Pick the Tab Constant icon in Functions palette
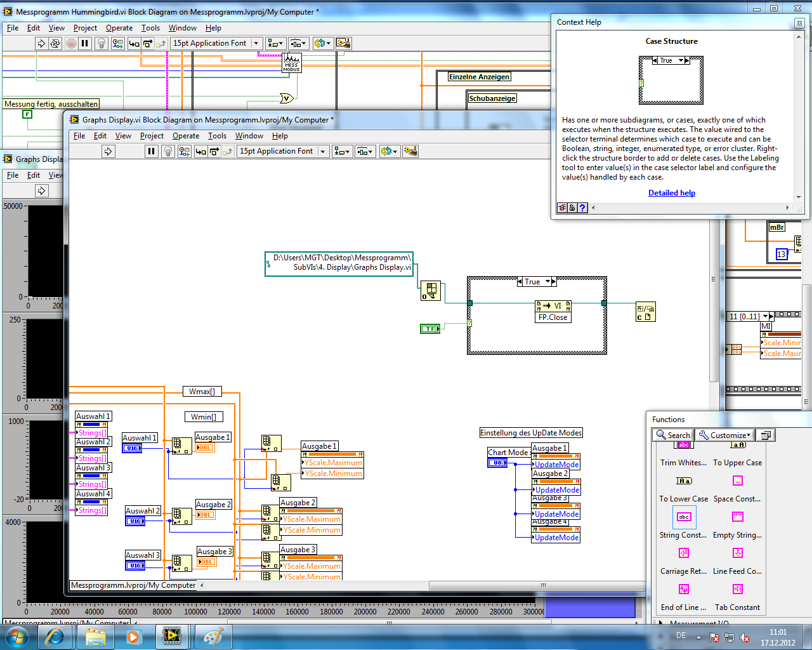812x650 pixels. click(x=737, y=590)
